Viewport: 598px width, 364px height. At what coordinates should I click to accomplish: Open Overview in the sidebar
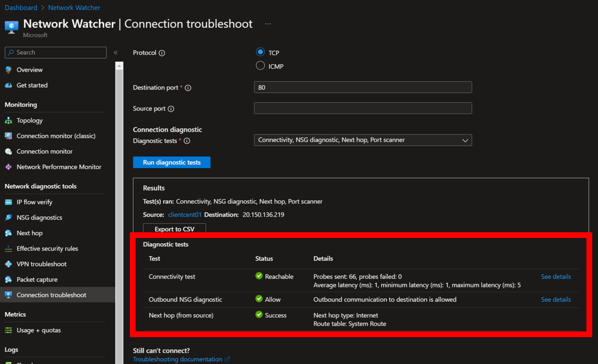coord(29,70)
